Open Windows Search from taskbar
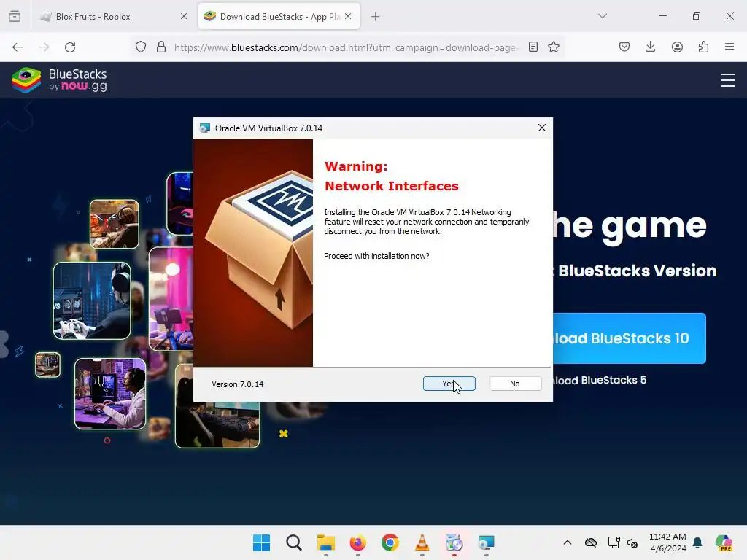747x560 pixels. (x=294, y=542)
